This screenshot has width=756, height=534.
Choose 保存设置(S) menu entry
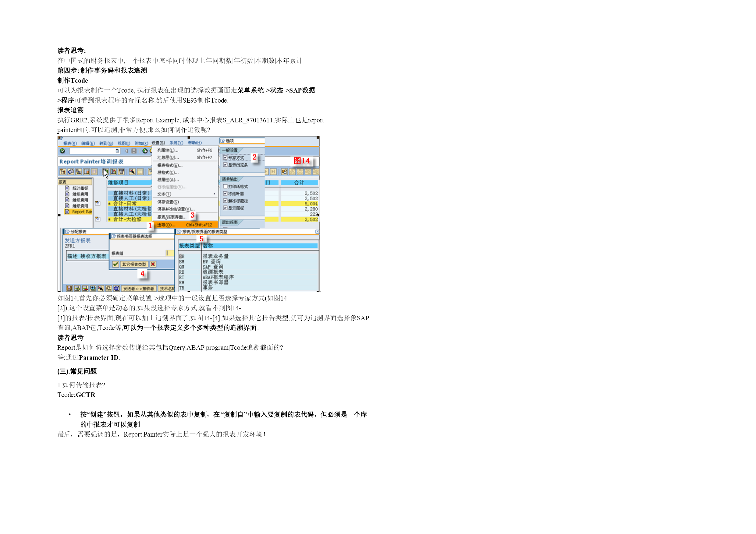185,202
